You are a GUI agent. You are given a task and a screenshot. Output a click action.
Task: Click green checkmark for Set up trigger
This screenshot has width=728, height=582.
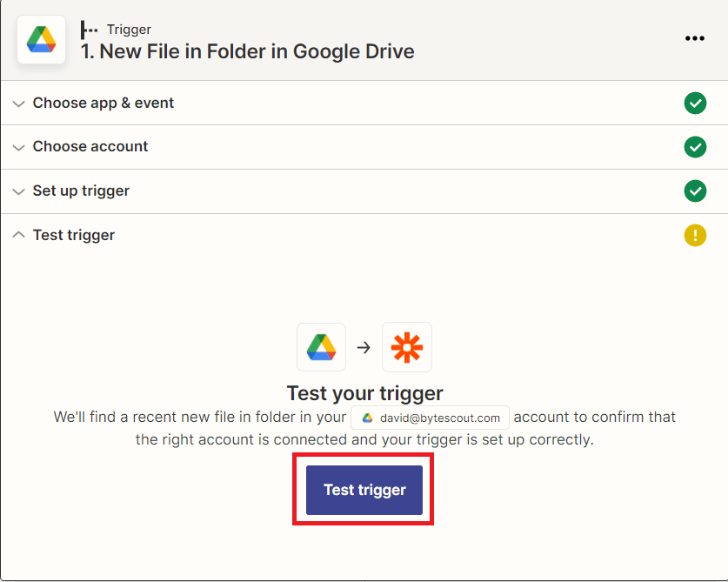(x=695, y=191)
